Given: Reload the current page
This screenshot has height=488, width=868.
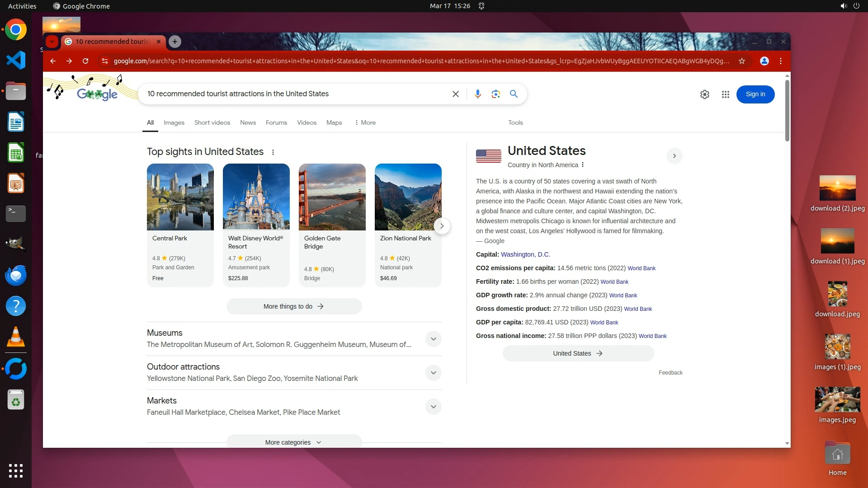Looking at the screenshot, I should 85,61.
